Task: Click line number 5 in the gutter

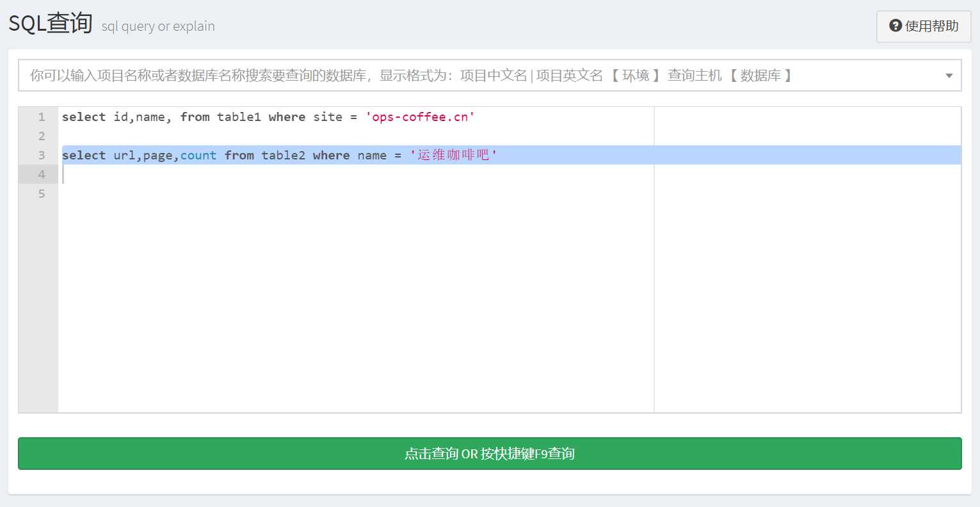Action: pos(42,194)
